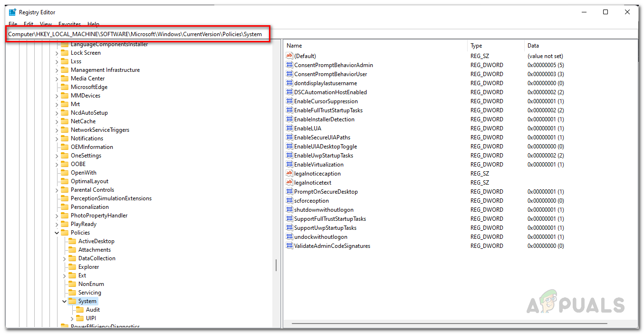Screen dimensions: 644x334
Task: Open the Edit menu
Action: coord(29,24)
